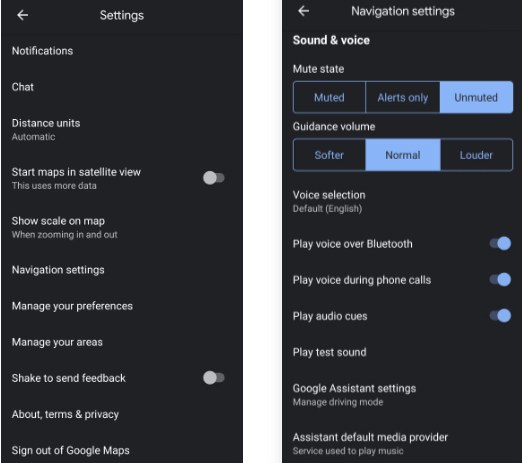Viewport: 522px width, 463px height.
Task: Go back from Navigation settings screen
Action: pos(304,11)
